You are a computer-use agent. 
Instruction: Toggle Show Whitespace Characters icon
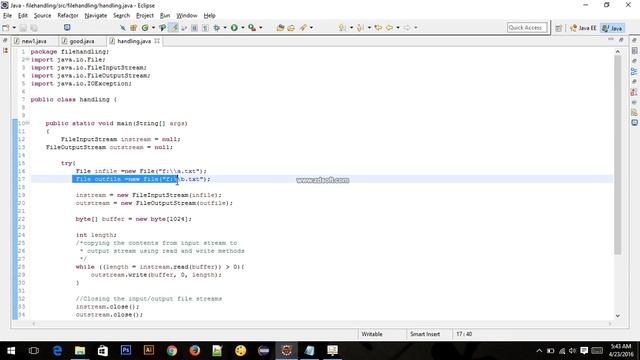pos(205,28)
